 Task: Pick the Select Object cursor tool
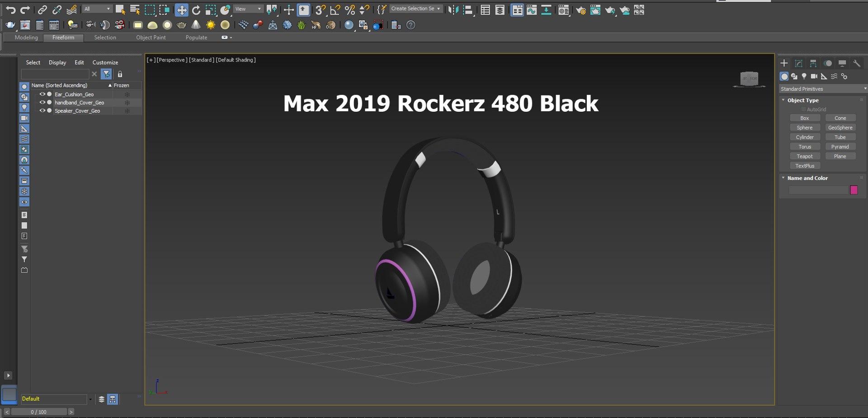click(120, 9)
